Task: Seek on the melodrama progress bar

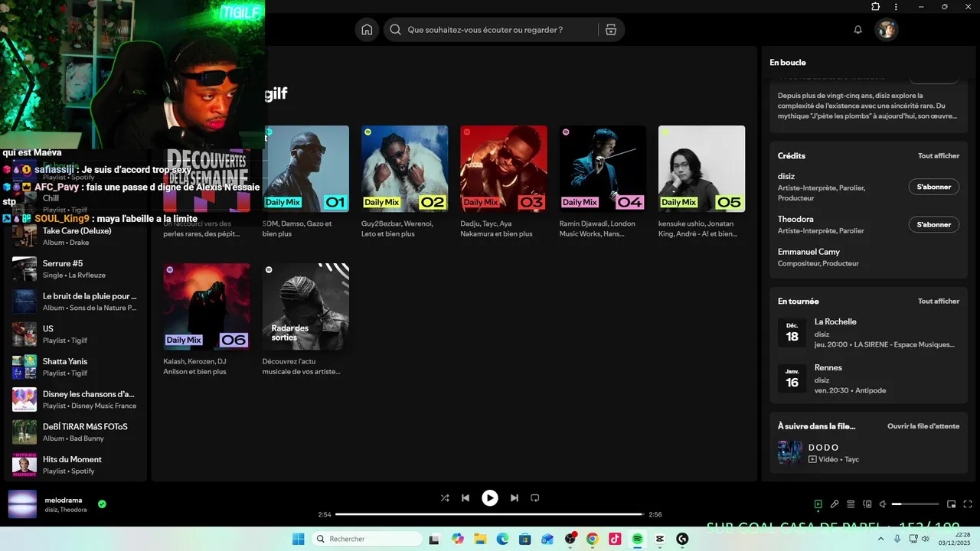Action: tap(490, 514)
